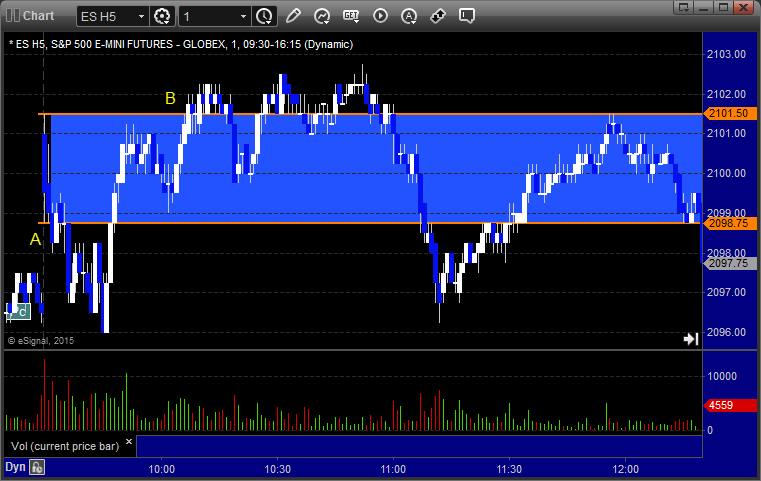Click the Vol (current price bar) label

coord(65,446)
